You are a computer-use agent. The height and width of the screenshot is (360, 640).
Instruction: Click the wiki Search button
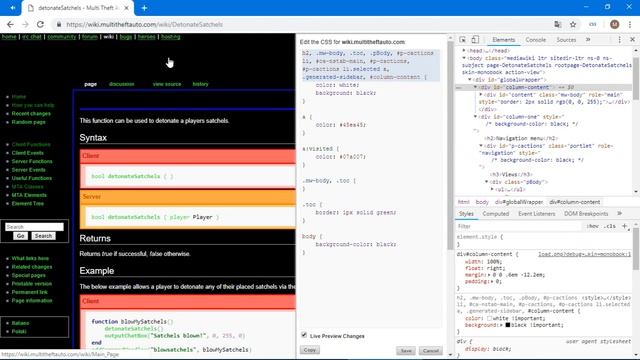[43, 236]
